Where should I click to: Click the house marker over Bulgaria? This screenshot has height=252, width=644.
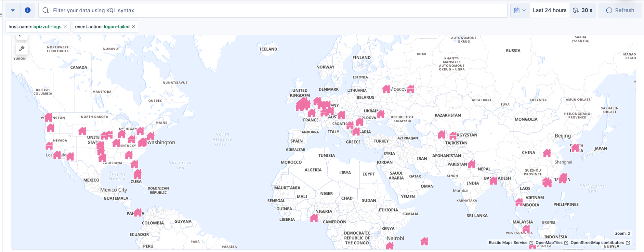pyautogui.click(x=356, y=131)
